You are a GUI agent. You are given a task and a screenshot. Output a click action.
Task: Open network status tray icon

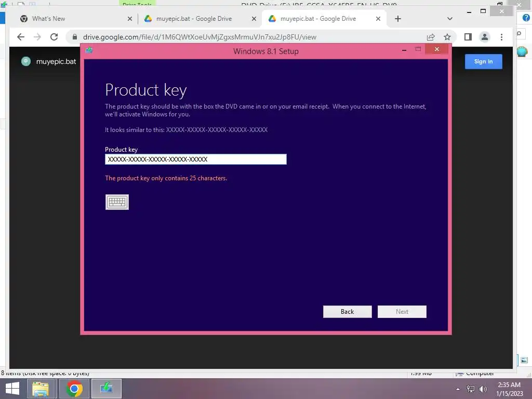point(471,389)
